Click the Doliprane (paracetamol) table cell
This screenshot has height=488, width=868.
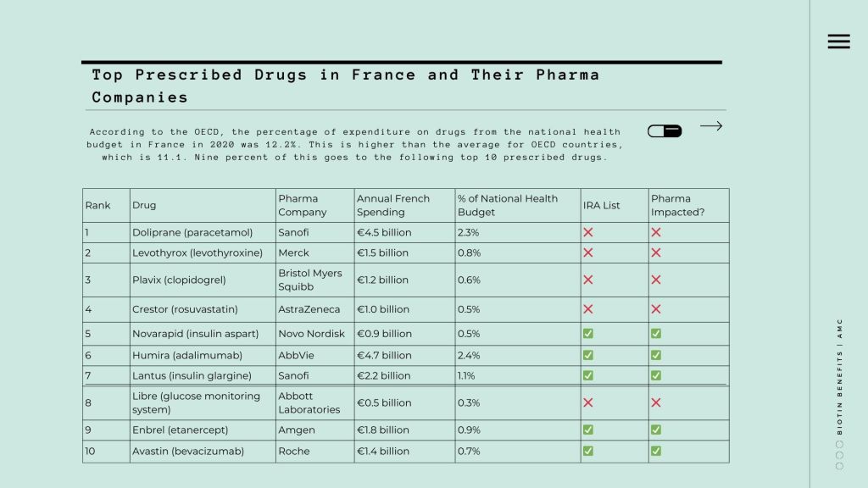pyautogui.click(x=192, y=232)
